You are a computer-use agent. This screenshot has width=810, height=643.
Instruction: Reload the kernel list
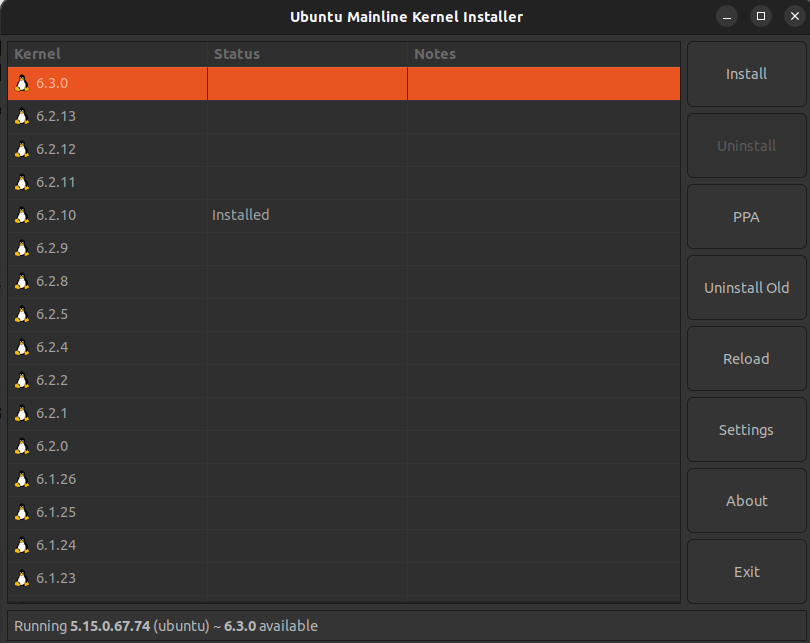pos(746,359)
